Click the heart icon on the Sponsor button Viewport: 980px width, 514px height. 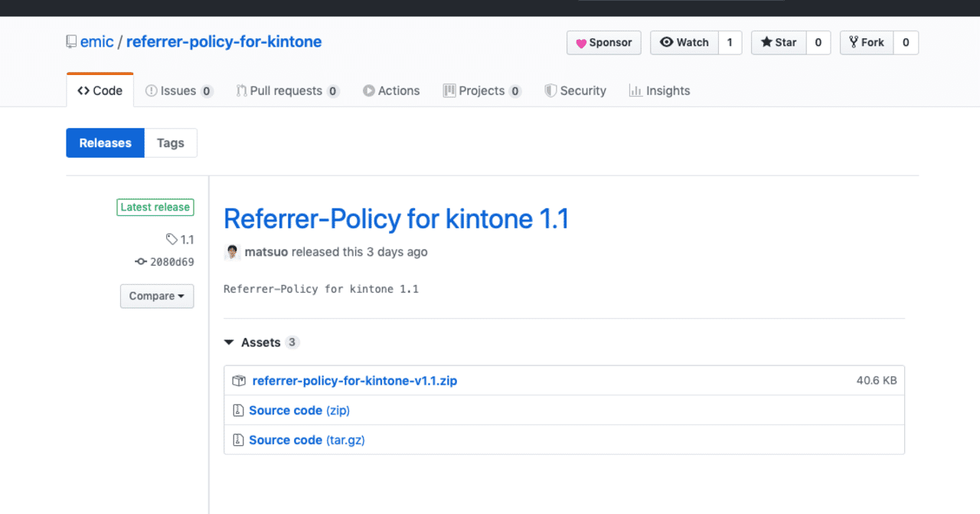point(581,44)
